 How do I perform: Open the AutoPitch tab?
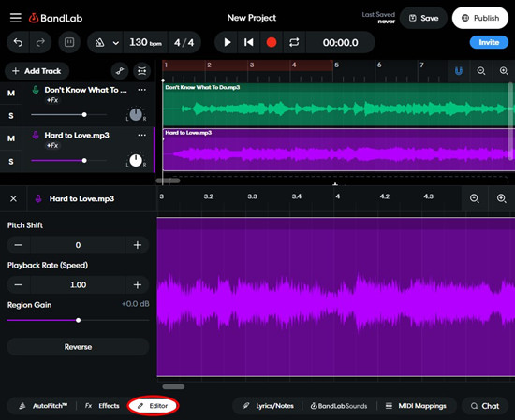tap(43, 406)
